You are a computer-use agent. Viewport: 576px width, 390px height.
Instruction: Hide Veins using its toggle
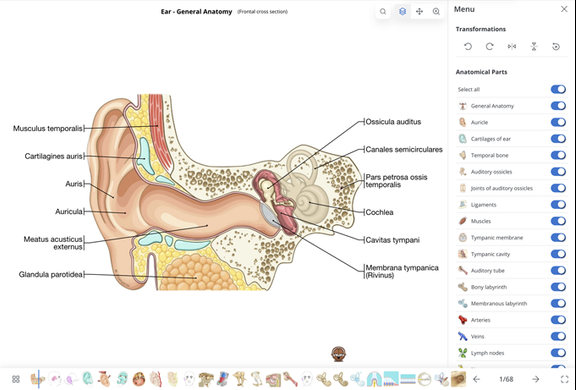[x=558, y=336]
